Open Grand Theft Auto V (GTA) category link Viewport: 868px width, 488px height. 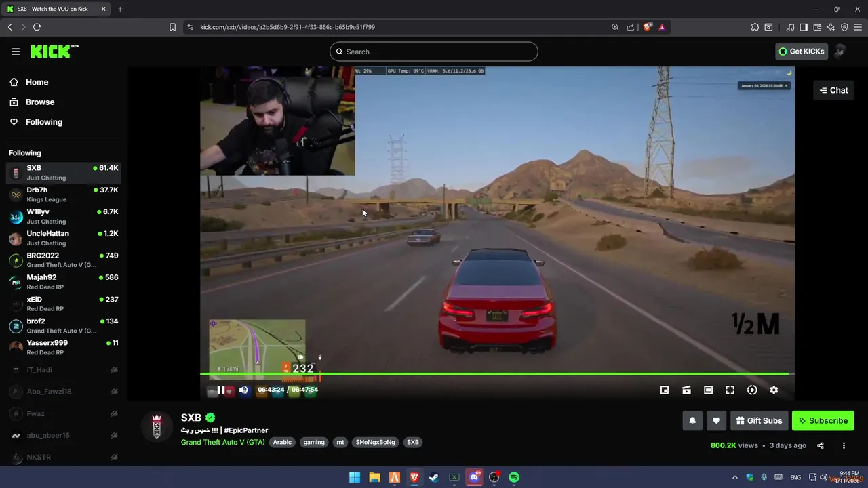pos(223,442)
